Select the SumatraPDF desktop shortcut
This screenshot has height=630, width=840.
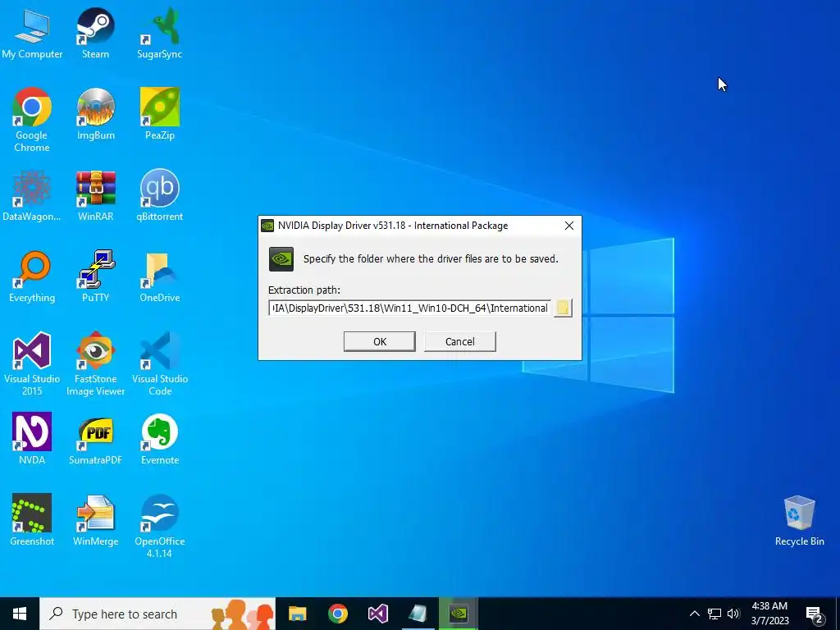tap(95, 439)
